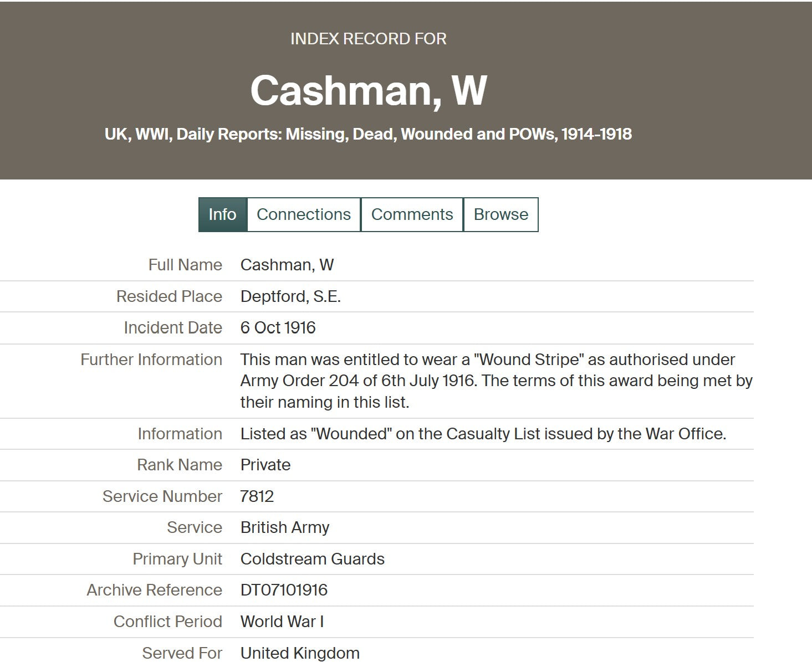Switch to the Connections tab
Screen dimensions: 812x662
303,214
